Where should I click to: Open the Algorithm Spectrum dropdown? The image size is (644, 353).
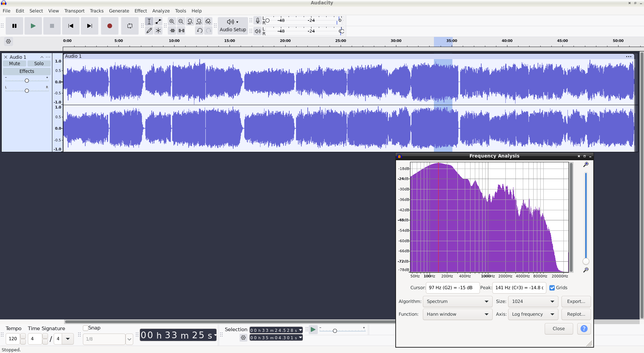point(457,302)
